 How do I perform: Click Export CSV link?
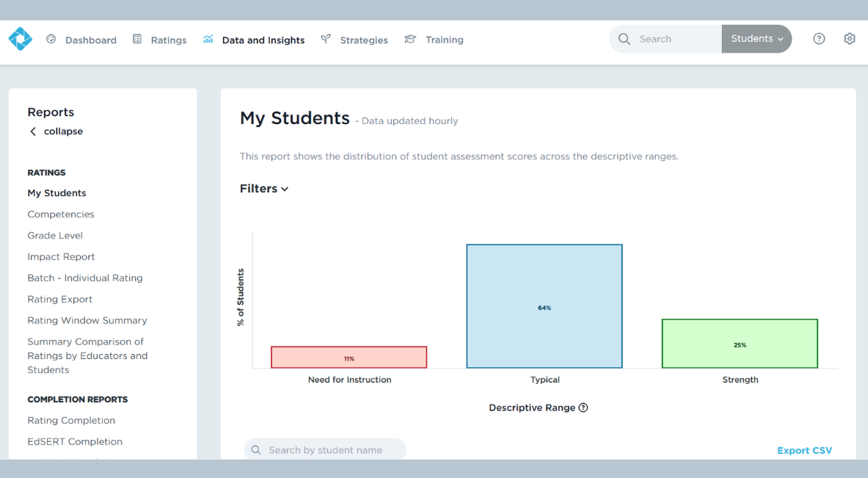tap(804, 450)
